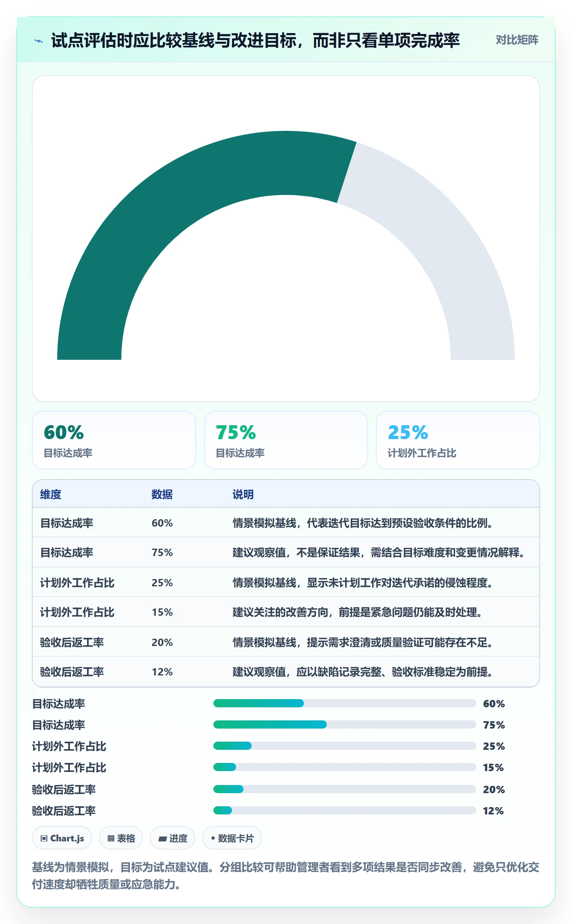Open the 75% 目标达成率 stat card

[x=286, y=440]
